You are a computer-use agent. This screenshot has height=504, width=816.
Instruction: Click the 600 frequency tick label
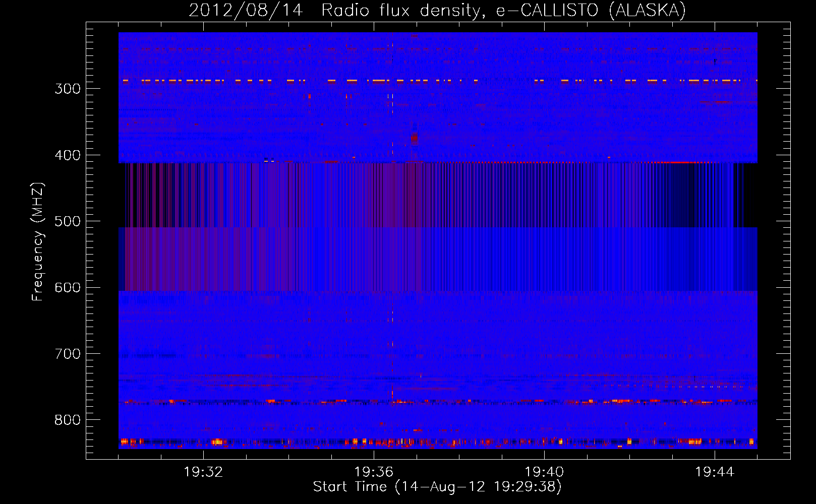coord(68,288)
